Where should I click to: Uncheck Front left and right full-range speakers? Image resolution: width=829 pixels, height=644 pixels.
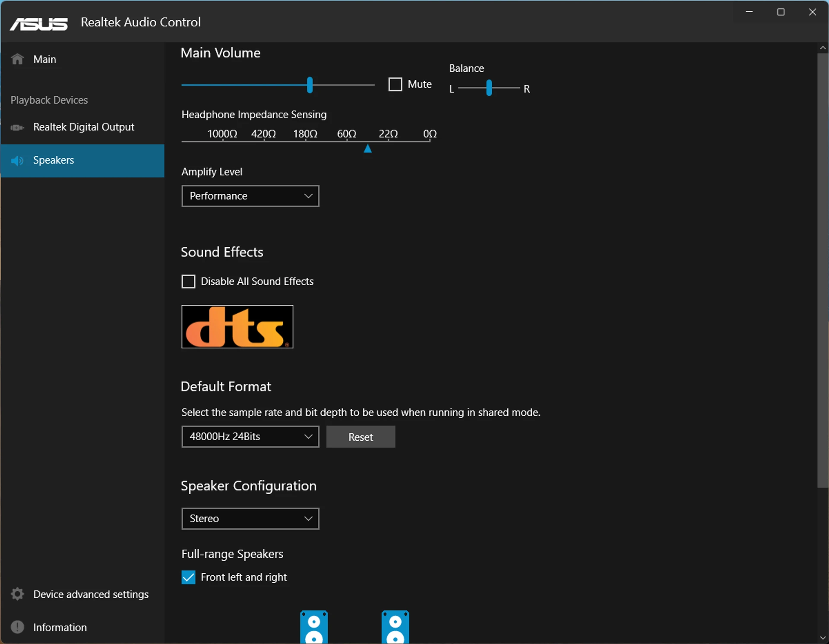click(188, 577)
